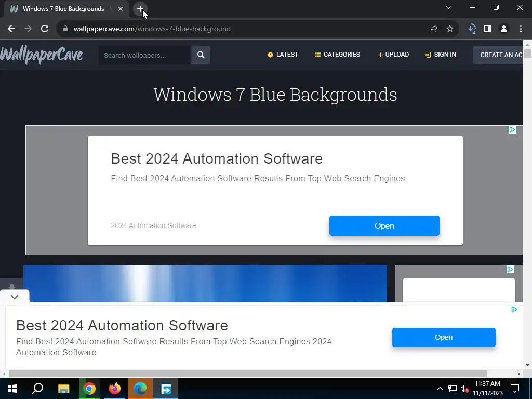Screen dimensions: 532x399
Task: Open the Chrome profile menu
Action: [504, 29]
